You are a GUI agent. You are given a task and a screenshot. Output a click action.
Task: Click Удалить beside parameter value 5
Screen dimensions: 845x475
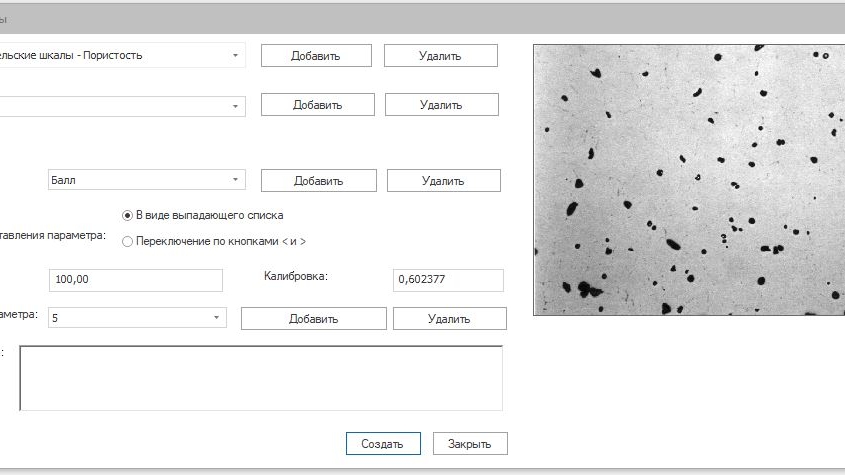[449, 319]
